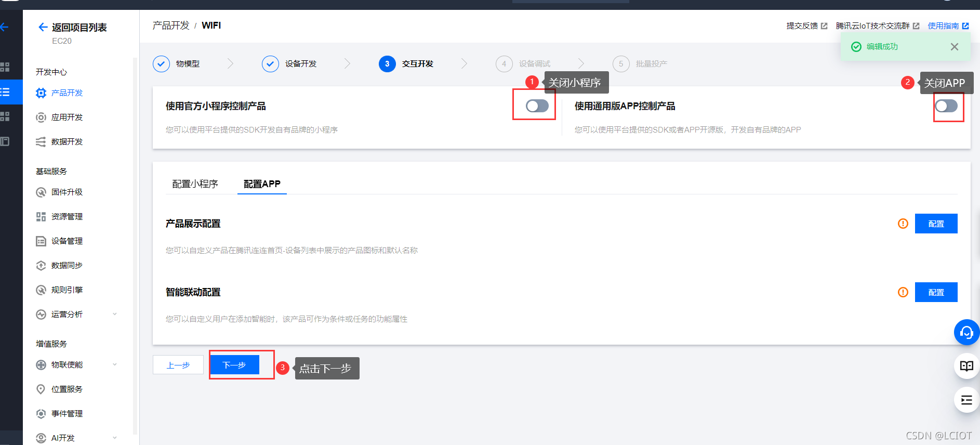The width and height of the screenshot is (980, 445).
Task: Go to step 5 批量投产
Action: pos(640,64)
